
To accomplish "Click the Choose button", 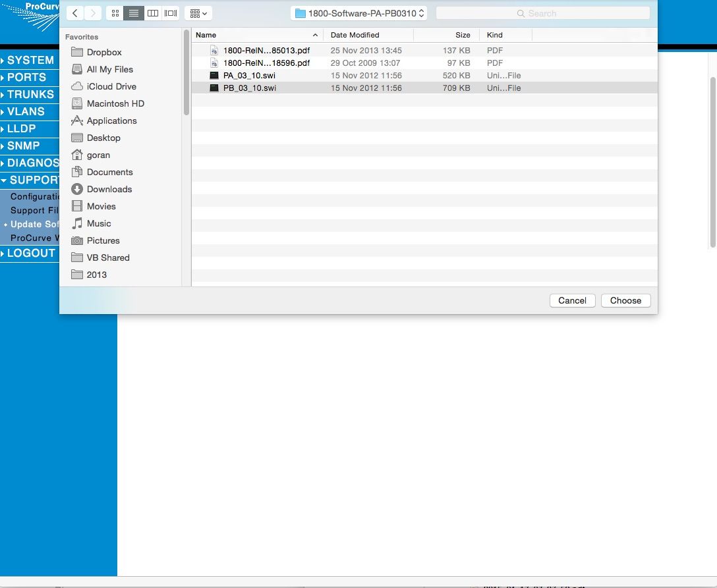I will point(625,301).
